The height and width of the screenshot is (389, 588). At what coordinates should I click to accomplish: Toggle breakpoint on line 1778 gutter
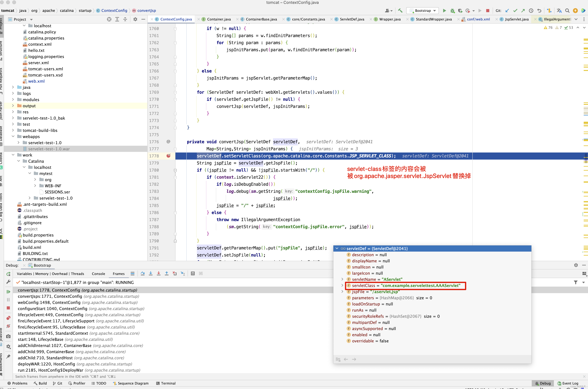click(x=169, y=156)
